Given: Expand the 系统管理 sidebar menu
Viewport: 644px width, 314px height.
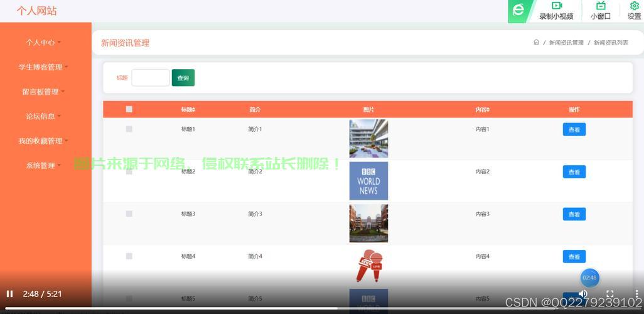Looking at the screenshot, I should click(43, 166).
